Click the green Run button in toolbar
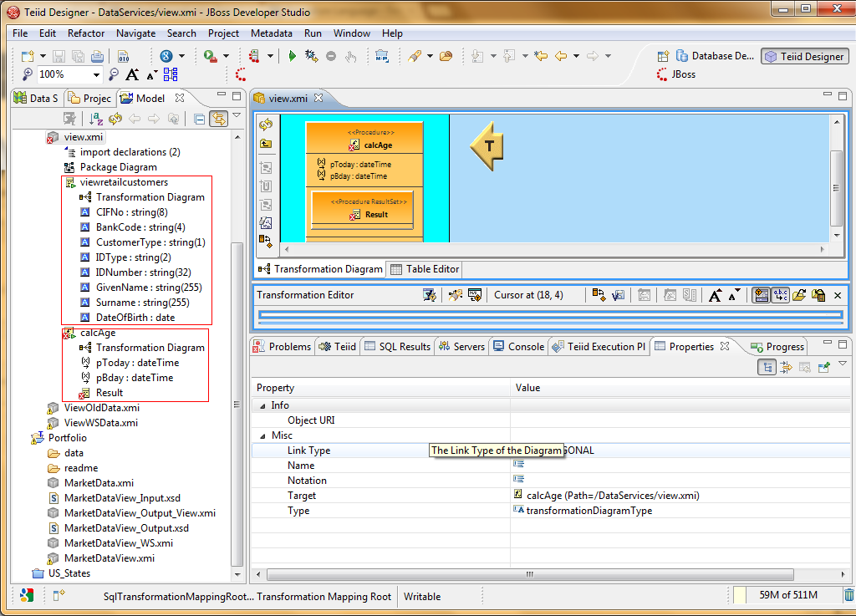The height and width of the screenshot is (616, 856). point(292,56)
